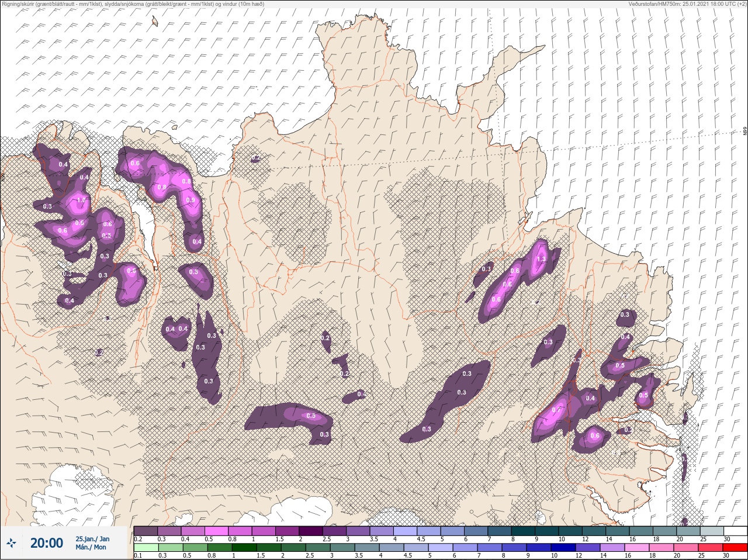748x560 pixels.
Task: Click the 0.7 precipitation value on the map
Action: 556,410
